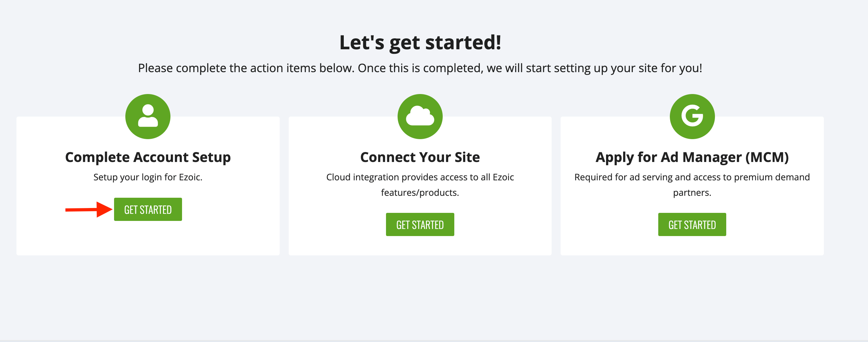Viewport: 868px width, 342px height.
Task: Click the user profile icon above Complete Account Setup
Action: [x=148, y=117]
